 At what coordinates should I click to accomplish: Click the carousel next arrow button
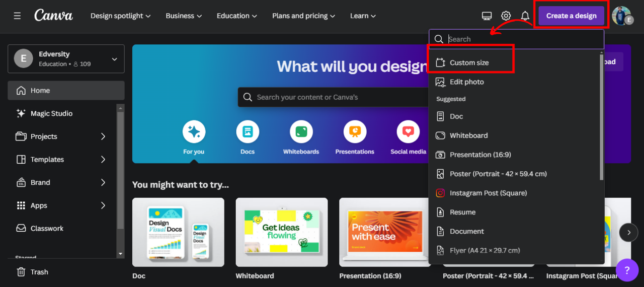tap(628, 232)
